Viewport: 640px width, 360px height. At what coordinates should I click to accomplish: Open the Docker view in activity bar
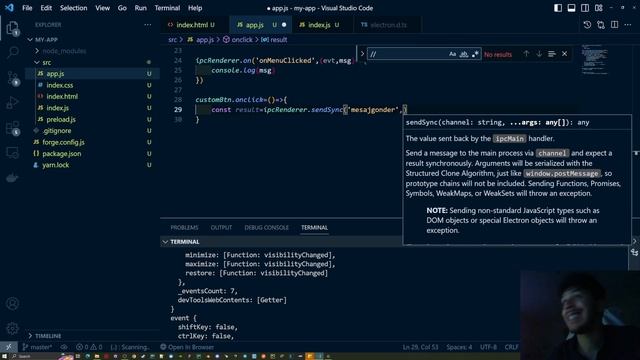[x=13, y=178]
